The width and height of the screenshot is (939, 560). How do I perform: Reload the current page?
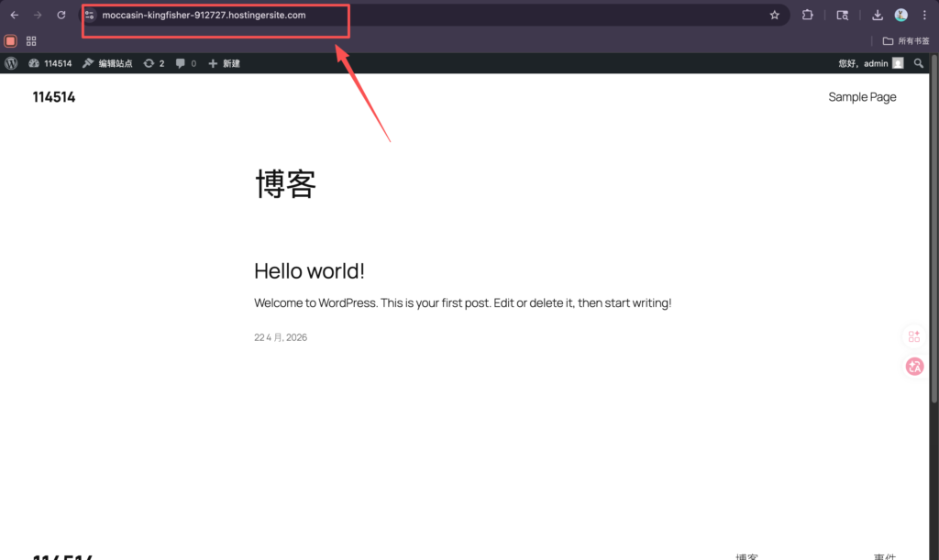[61, 15]
